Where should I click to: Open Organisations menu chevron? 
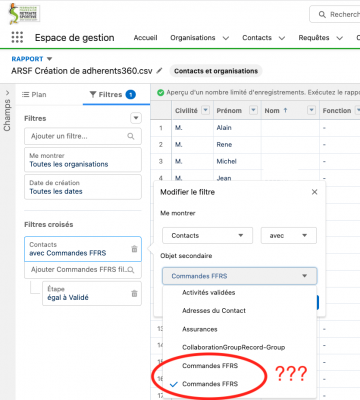point(226,38)
